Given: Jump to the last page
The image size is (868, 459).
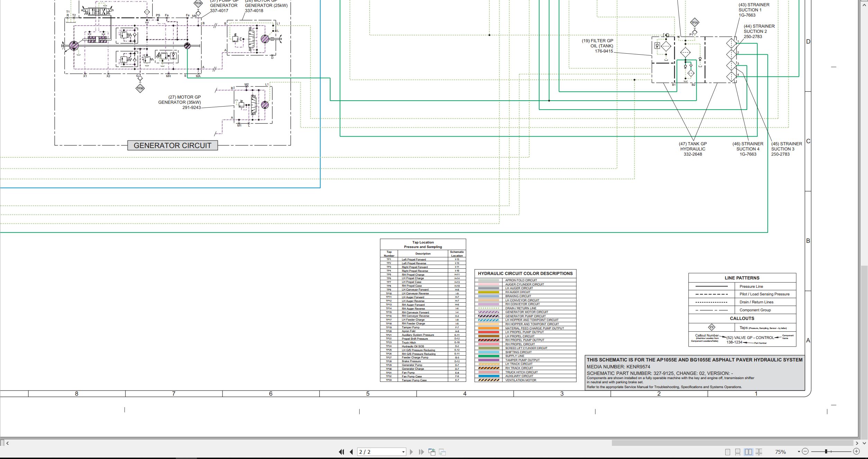Looking at the screenshot, I should [x=421, y=452].
